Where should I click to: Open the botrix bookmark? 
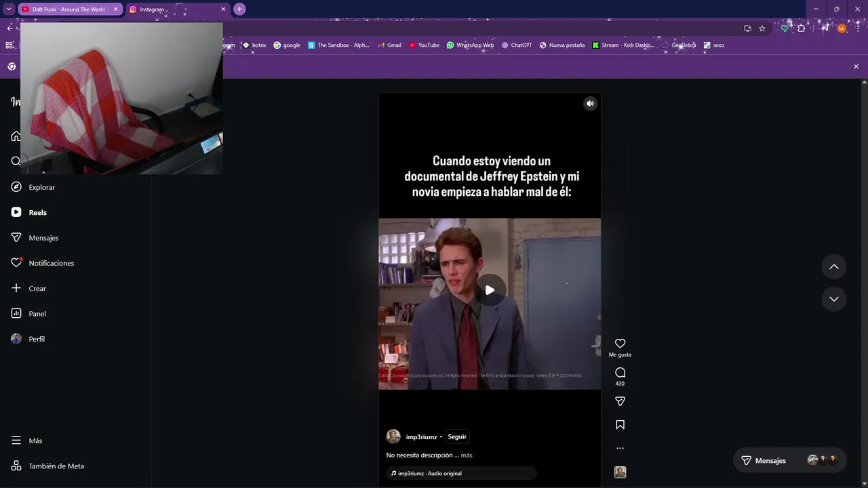[254, 45]
